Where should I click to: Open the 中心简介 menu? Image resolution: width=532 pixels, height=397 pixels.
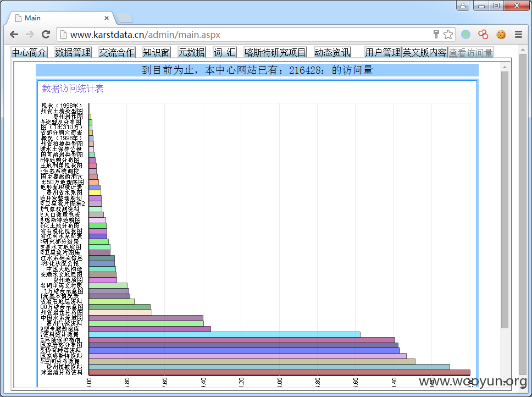[29, 52]
